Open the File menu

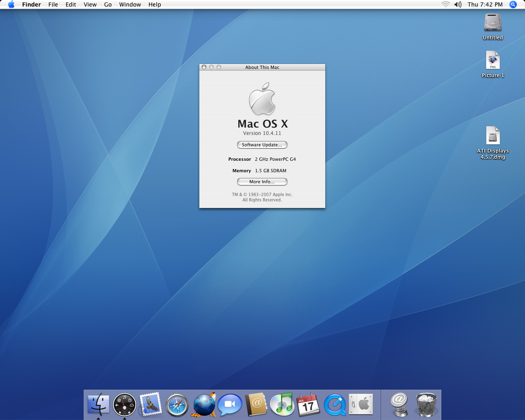[x=53, y=5]
